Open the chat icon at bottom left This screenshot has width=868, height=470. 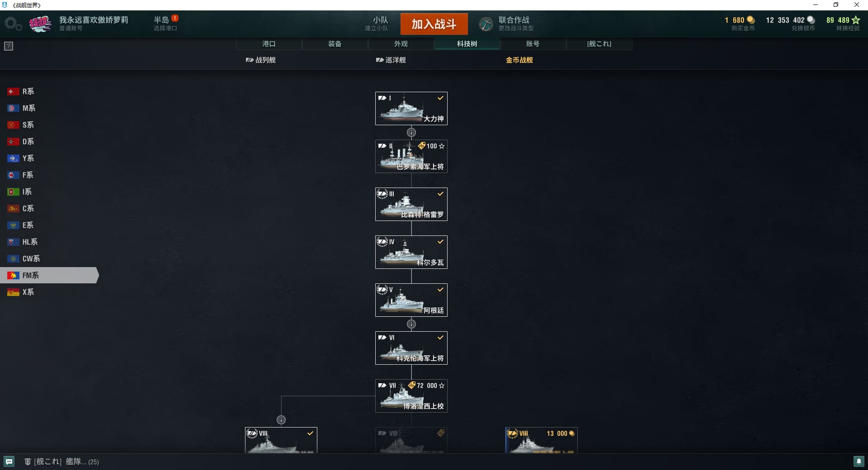(9, 461)
